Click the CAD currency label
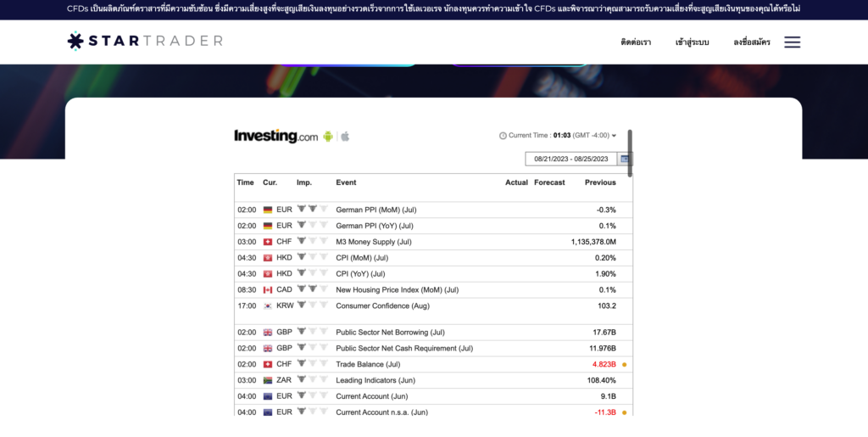Screen dimensions: 868x437 285,290
